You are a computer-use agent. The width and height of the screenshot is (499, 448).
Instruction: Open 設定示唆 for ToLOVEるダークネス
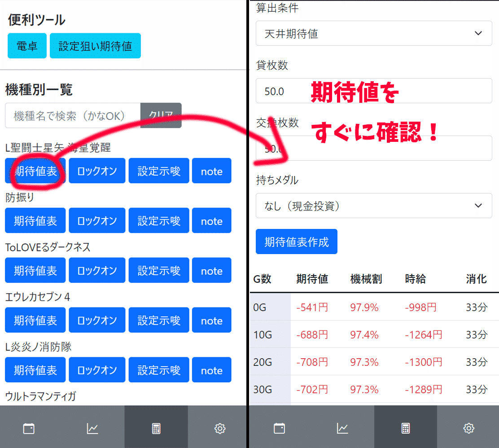coord(159,270)
